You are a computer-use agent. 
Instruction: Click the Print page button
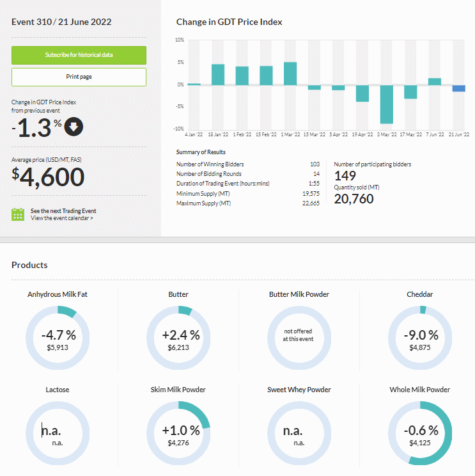[79, 77]
